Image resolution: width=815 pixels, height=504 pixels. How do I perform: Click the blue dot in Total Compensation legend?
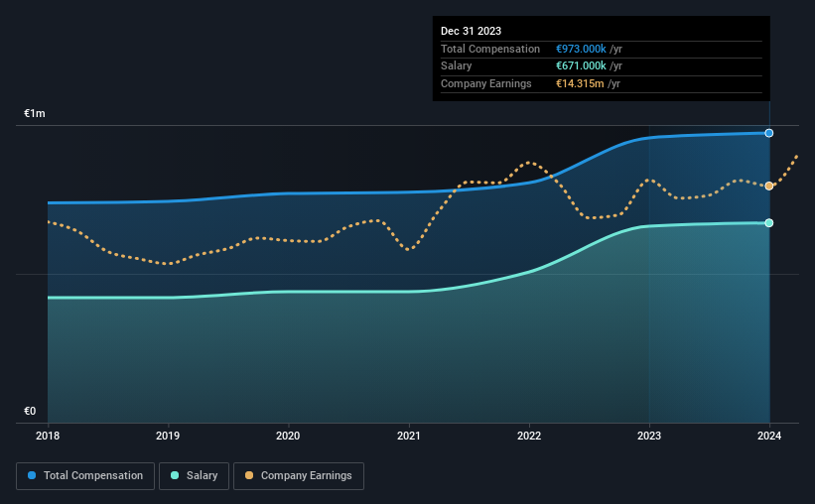[32, 475]
